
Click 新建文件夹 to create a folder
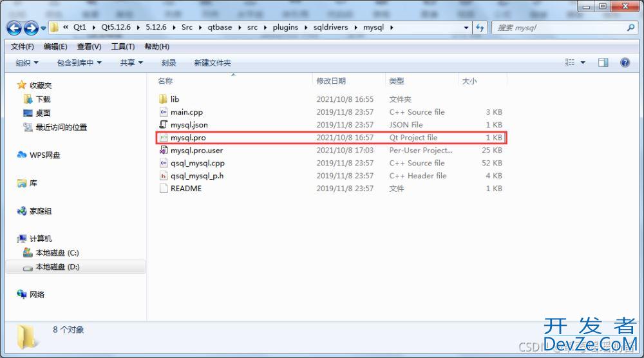coord(213,63)
